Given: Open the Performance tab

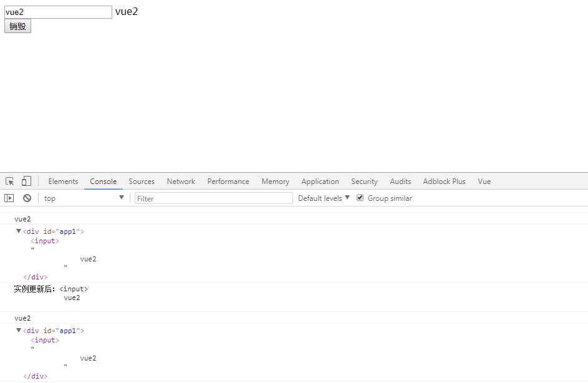Looking at the screenshot, I should pos(228,182).
